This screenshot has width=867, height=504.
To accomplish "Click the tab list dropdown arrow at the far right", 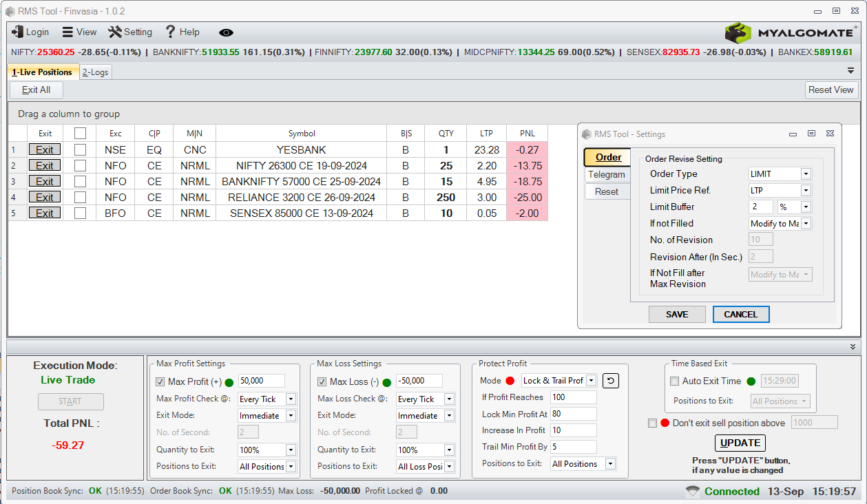I will 850,71.
